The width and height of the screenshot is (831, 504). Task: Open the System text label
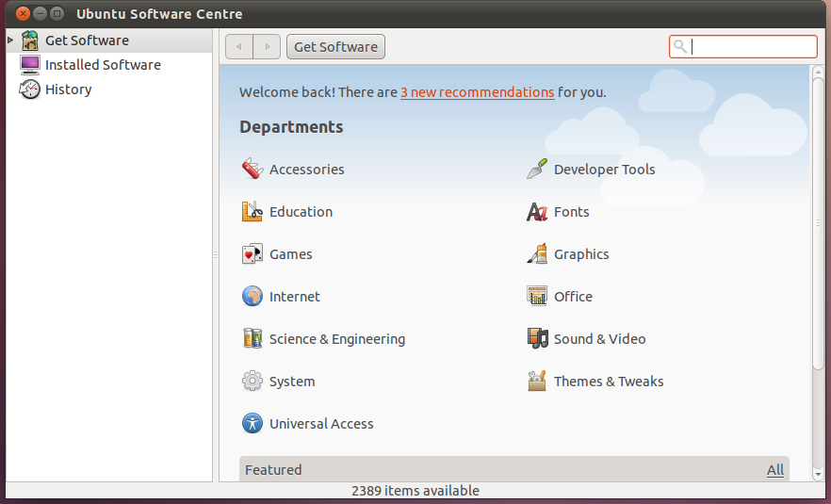click(292, 382)
